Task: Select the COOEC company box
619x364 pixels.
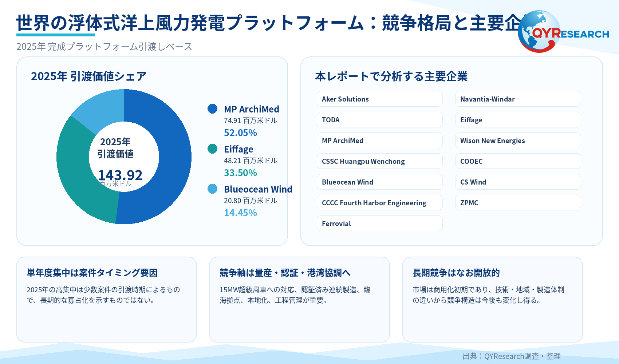Action: click(x=518, y=161)
